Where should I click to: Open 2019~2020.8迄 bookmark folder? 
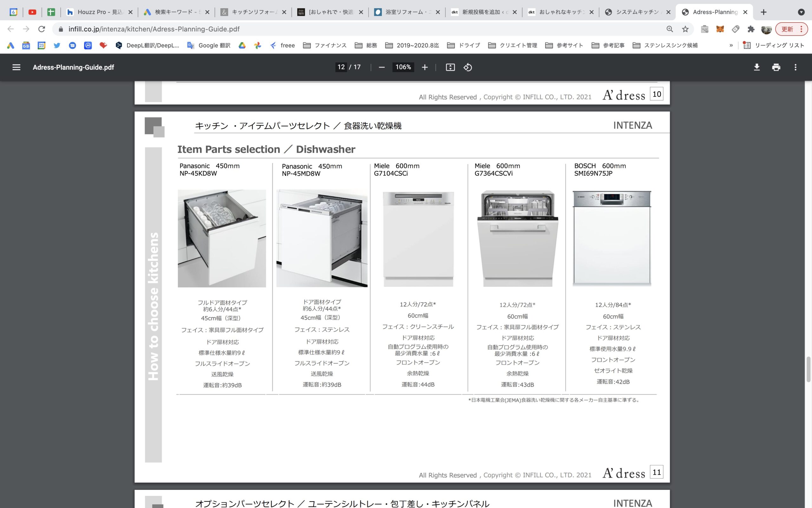click(x=412, y=45)
